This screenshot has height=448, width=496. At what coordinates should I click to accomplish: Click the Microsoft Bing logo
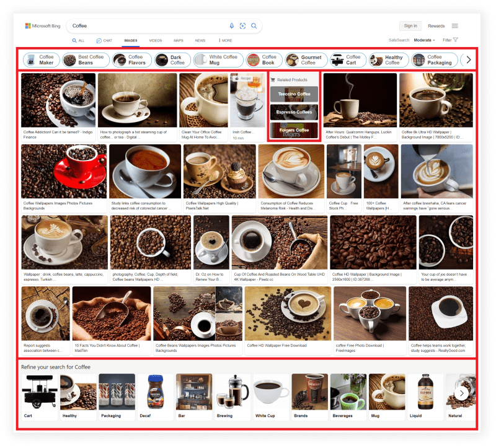42,25
